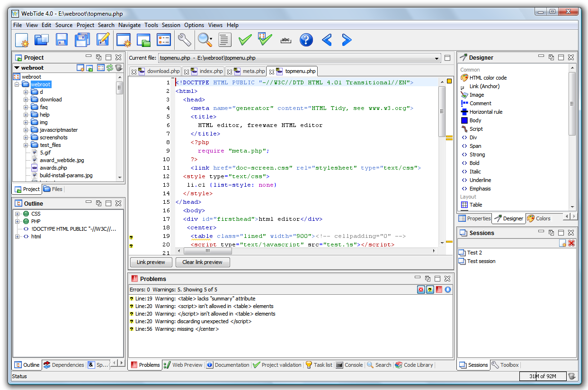This screenshot has width=588, height=390.
Task: Open the Source menu
Action: pyautogui.click(x=64, y=25)
